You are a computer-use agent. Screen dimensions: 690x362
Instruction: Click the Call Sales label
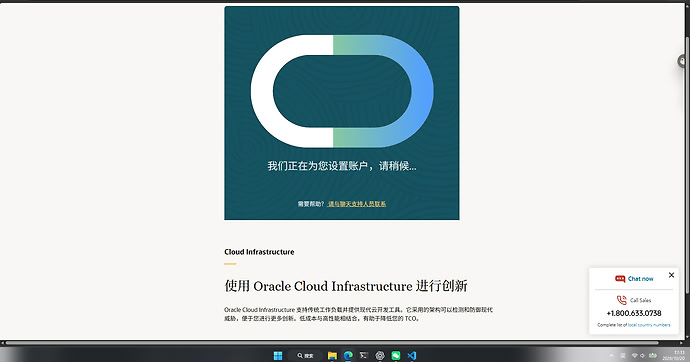pos(640,300)
